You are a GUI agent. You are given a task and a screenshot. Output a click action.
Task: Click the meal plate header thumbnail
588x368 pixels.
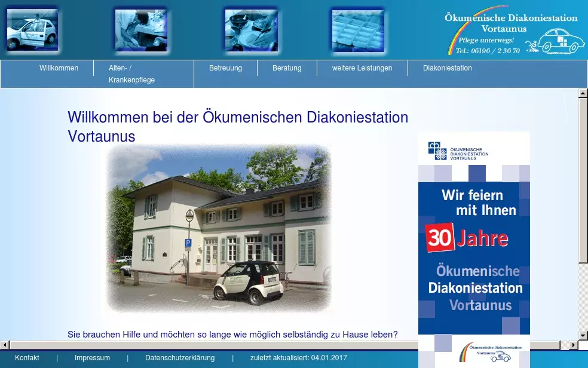coord(251,30)
